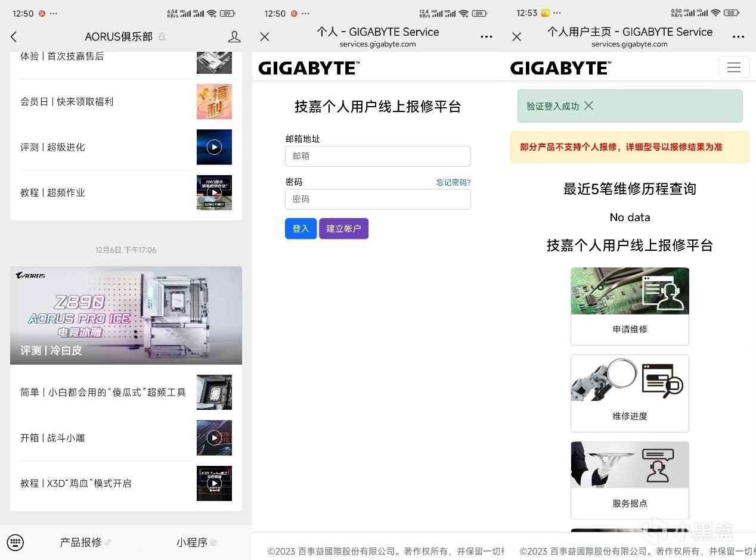
Task: Click the 部分产品不支持个人报修 warning notice
Action: pyautogui.click(x=630, y=147)
